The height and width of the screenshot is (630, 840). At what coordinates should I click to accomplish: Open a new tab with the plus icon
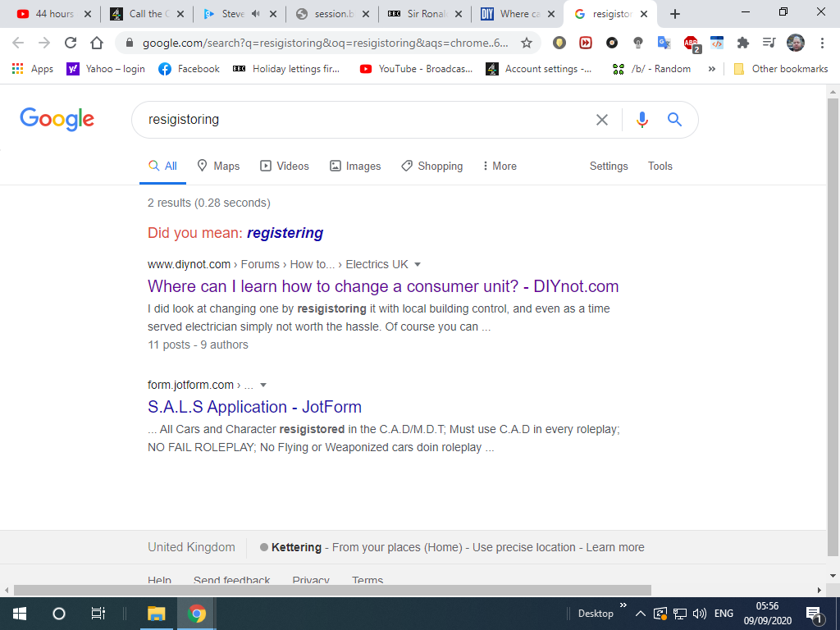point(675,14)
